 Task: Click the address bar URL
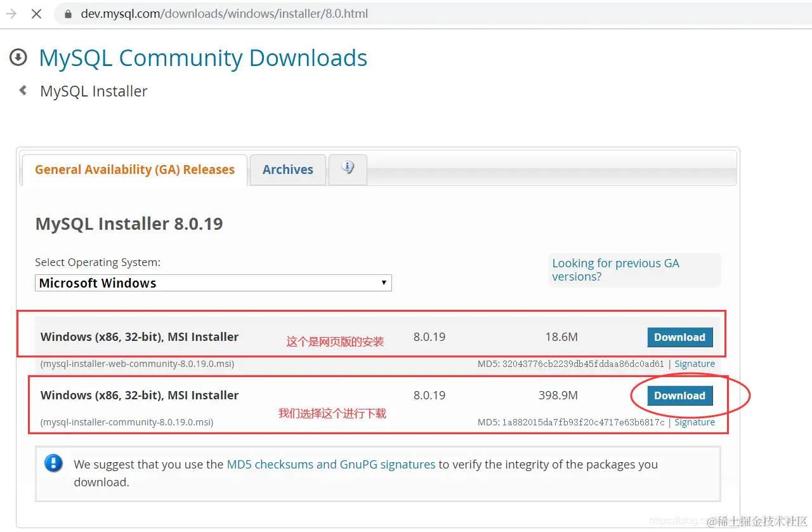(x=225, y=13)
